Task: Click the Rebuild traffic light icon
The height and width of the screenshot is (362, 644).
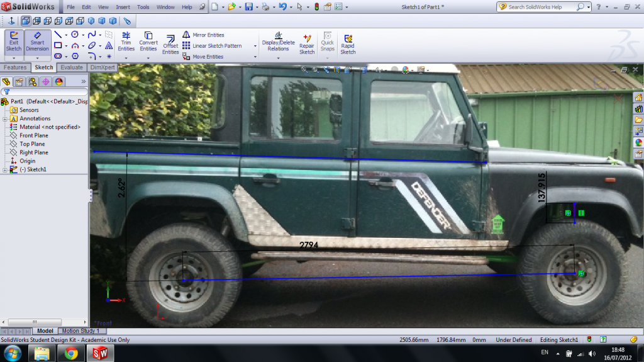Action: coord(317,6)
